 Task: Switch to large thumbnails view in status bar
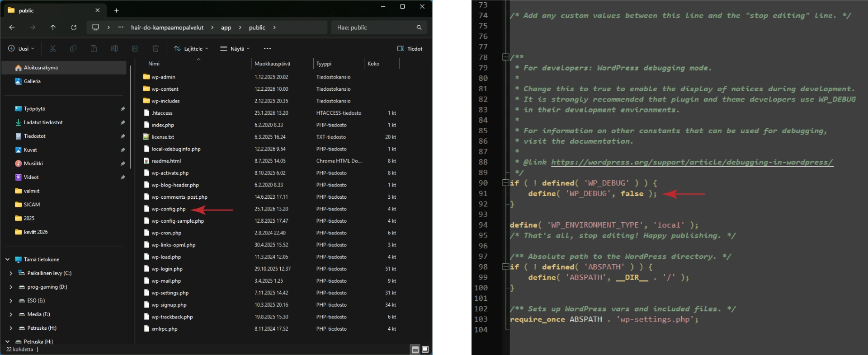click(425, 349)
